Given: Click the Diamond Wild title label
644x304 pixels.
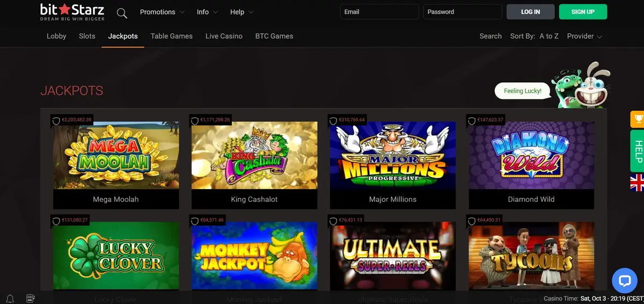Looking at the screenshot, I should pyautogui.click(x=531, y=199).
